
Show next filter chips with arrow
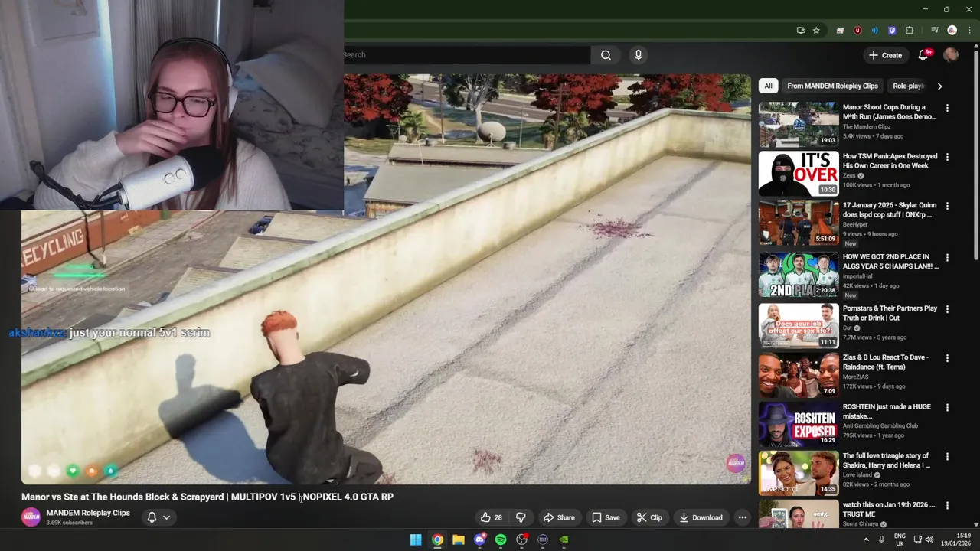pos(939,86)
